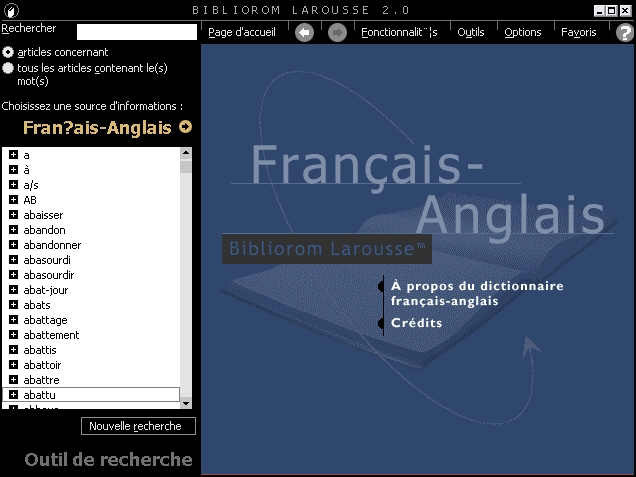Viewport: 636px width, 477px height.
Task: Expand the 'abattoir' entry
Action: tap(13, 365)
